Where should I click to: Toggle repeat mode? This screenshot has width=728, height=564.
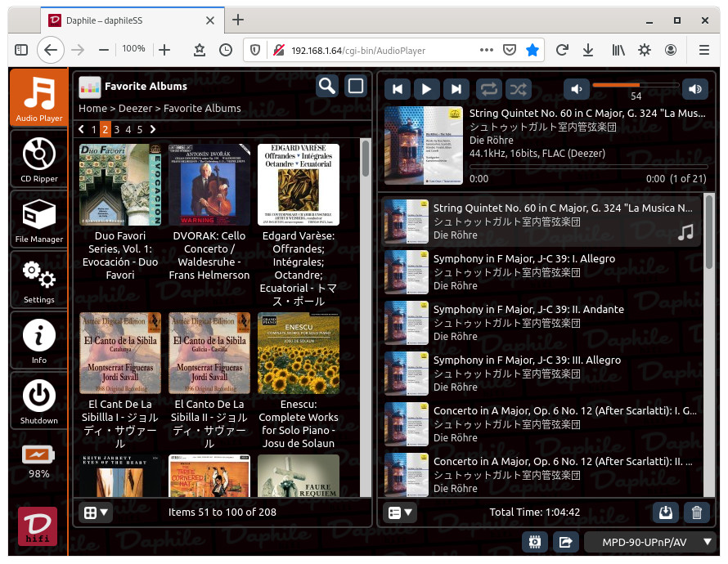click(488, 89)
